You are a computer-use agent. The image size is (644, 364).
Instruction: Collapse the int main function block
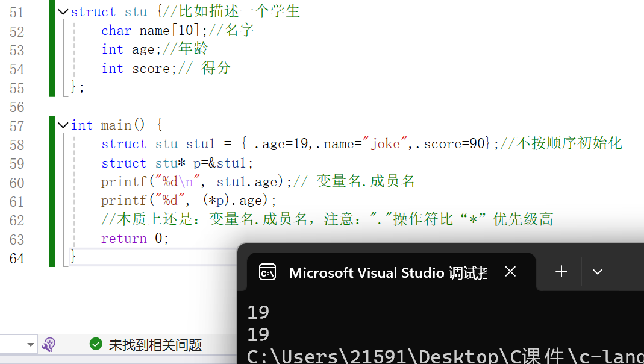[x=63, y=125]
